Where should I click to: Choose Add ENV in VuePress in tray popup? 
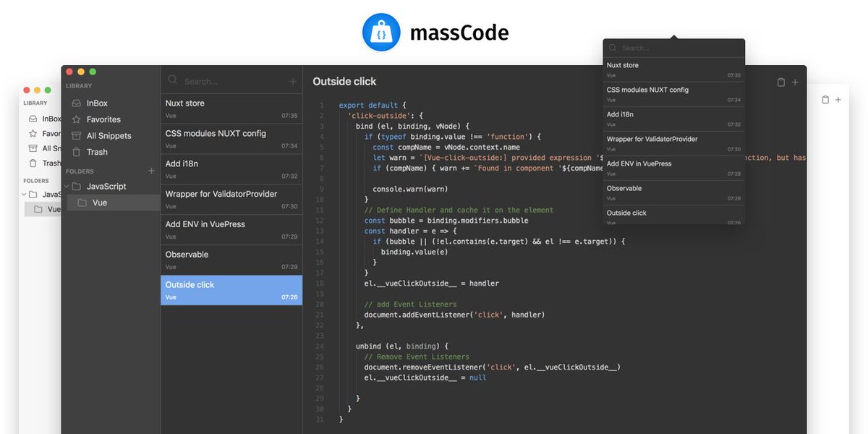[x=673, y=168]
